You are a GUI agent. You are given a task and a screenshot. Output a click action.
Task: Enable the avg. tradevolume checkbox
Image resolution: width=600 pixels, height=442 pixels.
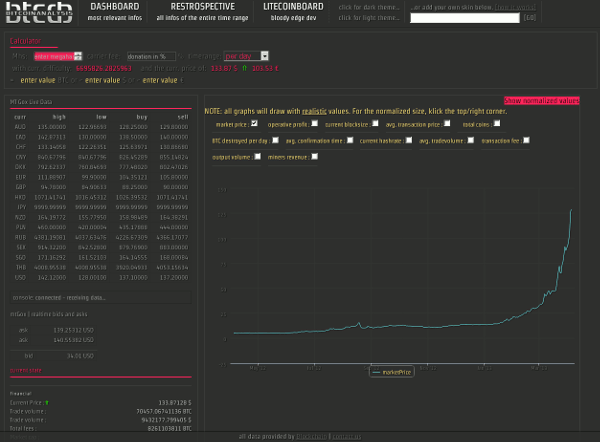click(471, 140)
